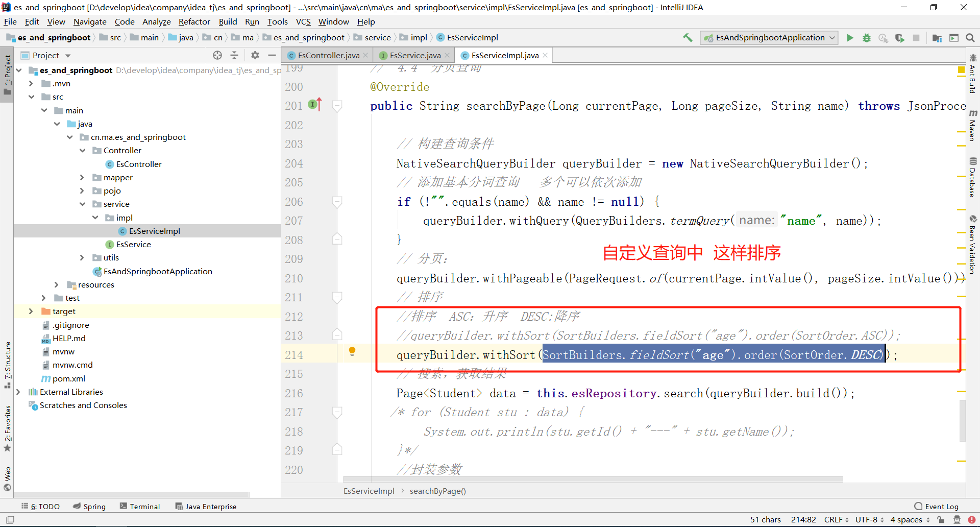Viewport: 980px width, 527px height.
Task: Collapse the Controller package
Action: (82, 150)
